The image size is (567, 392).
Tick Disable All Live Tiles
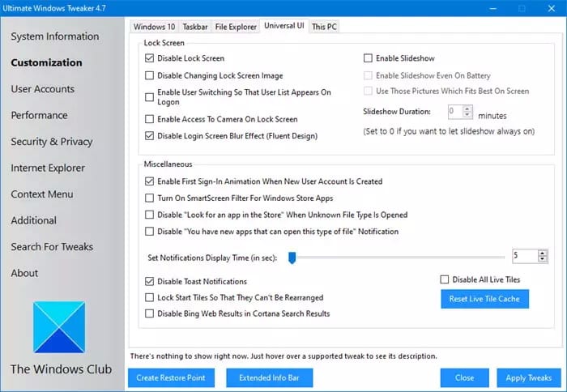click(x=444, y=279)
